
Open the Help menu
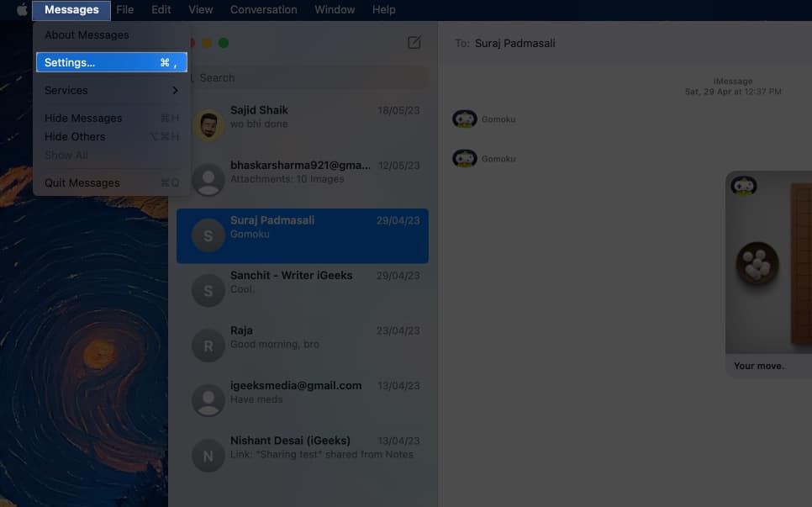[x=384, y=10]
